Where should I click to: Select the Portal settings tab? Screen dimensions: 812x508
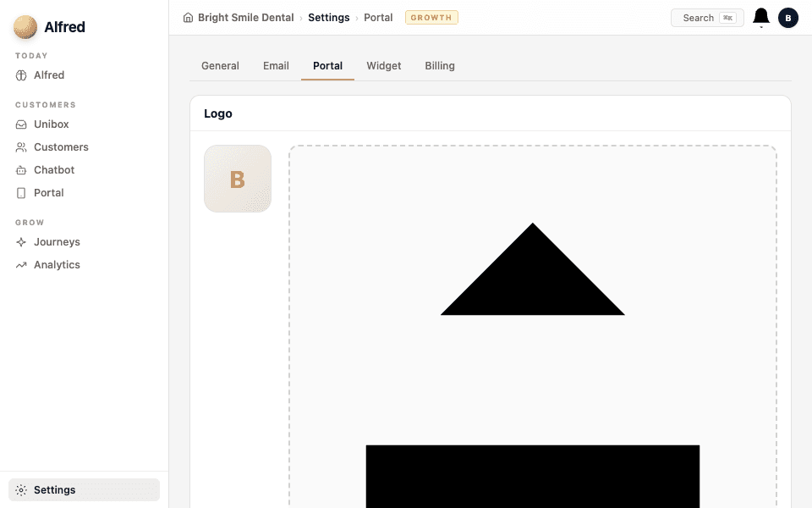coord(328,66)
